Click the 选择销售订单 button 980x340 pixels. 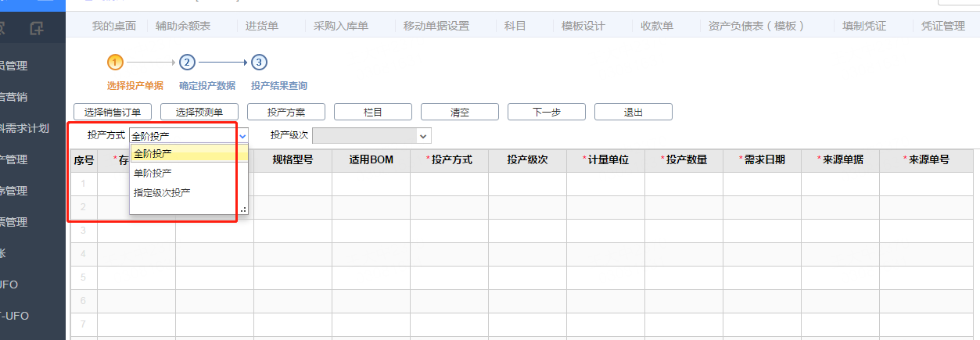[x=113, y=112]
